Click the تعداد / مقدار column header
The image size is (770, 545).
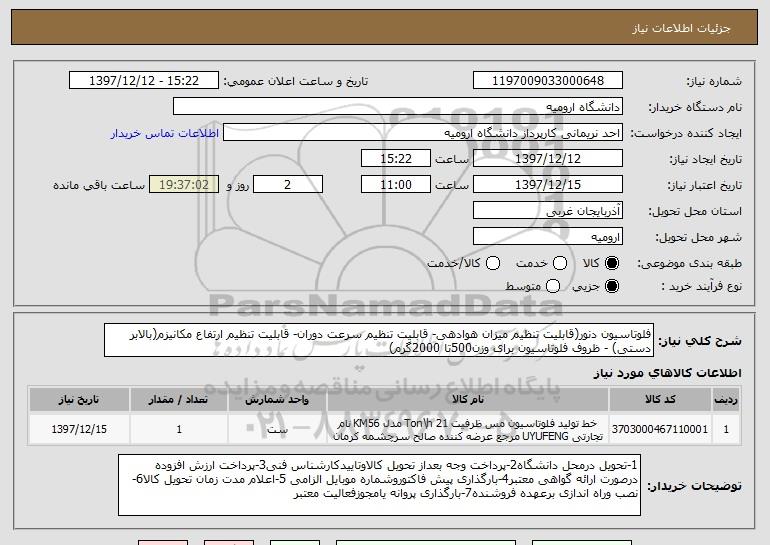(x=179, y=400)
